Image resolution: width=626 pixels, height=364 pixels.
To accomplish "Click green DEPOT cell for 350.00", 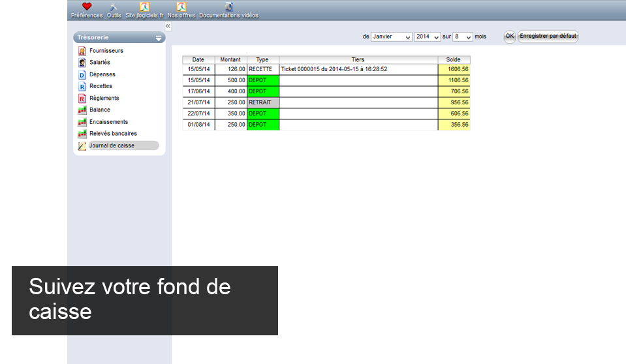I will [x=262, y=114].
